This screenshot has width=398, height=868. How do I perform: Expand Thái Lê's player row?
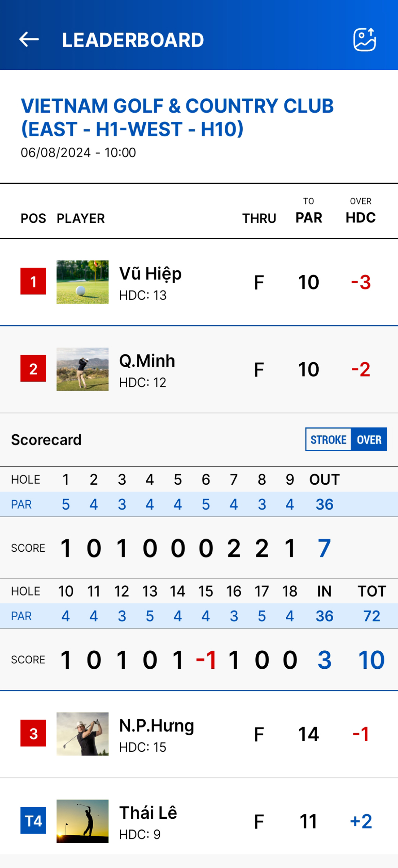coord(199,821)
